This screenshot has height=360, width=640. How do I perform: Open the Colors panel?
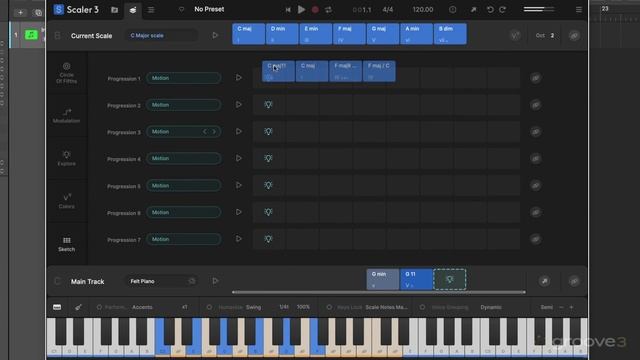click(67, 201)
